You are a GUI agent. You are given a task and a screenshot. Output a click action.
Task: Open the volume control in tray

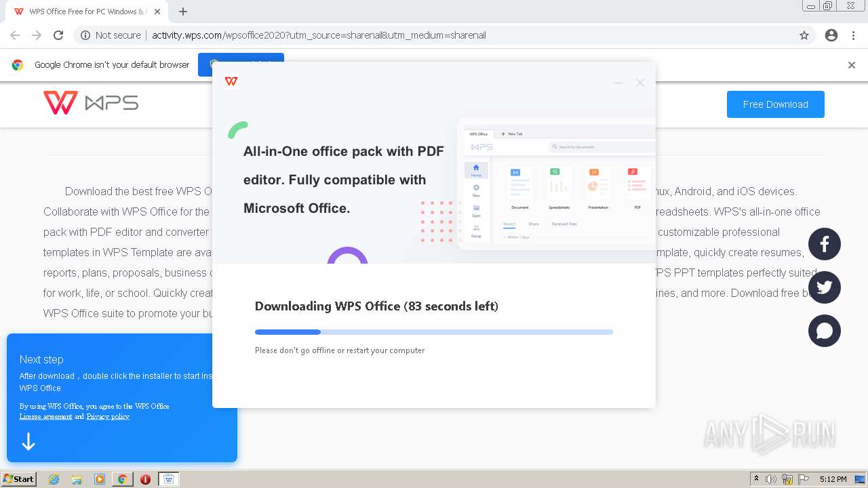click(771, 479)
